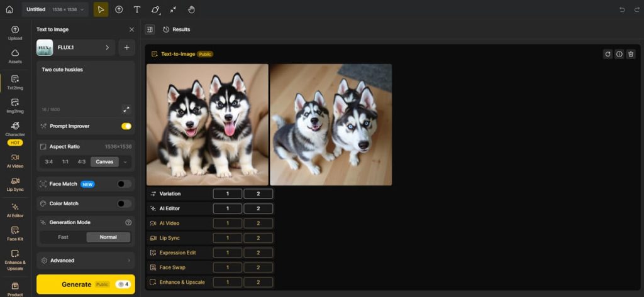The height and width of the screenshot is (297, 644).
Task: Open Lip Sync in left sidebar
Action: [x=15, y=183]
